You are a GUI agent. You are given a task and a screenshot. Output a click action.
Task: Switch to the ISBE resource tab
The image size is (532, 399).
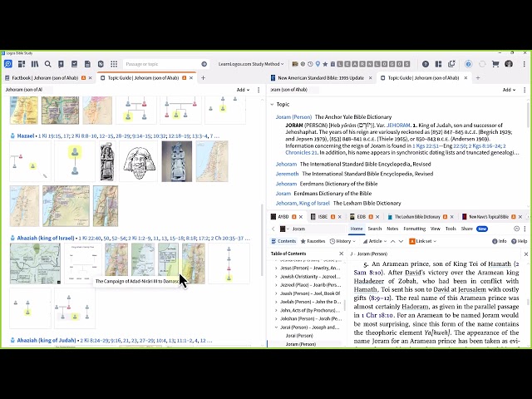point(323,216)
